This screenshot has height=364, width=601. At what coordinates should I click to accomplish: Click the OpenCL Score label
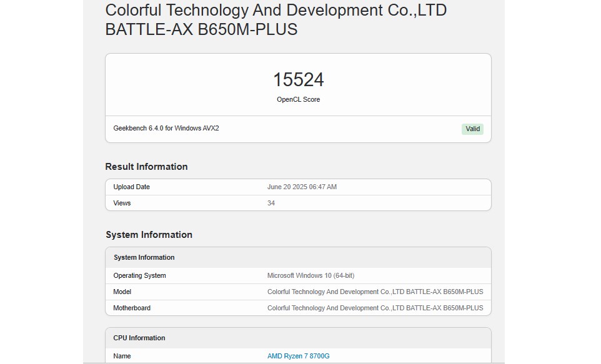coord(298,99)
